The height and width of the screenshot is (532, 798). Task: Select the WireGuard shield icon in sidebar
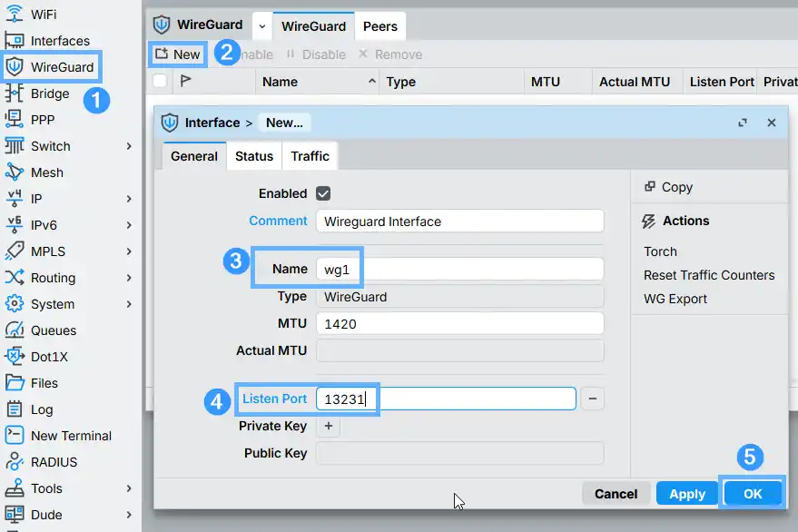tap(15, 66)
